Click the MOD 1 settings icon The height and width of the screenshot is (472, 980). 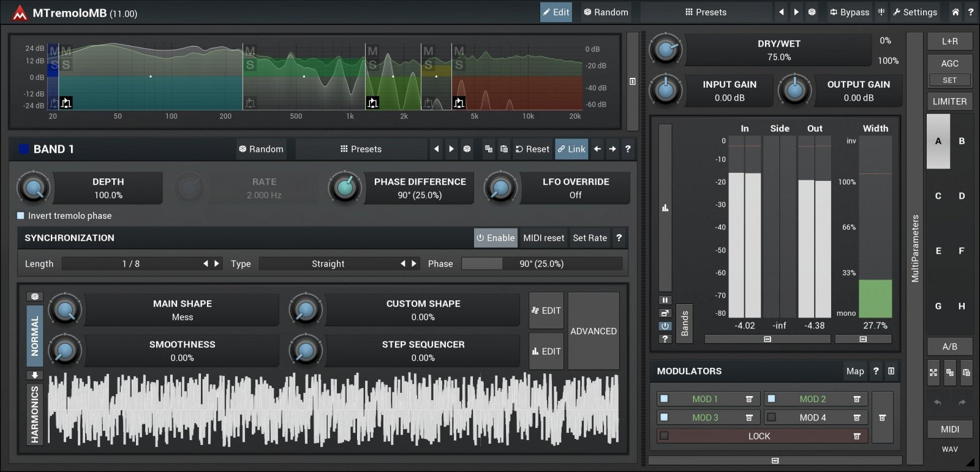749,399
